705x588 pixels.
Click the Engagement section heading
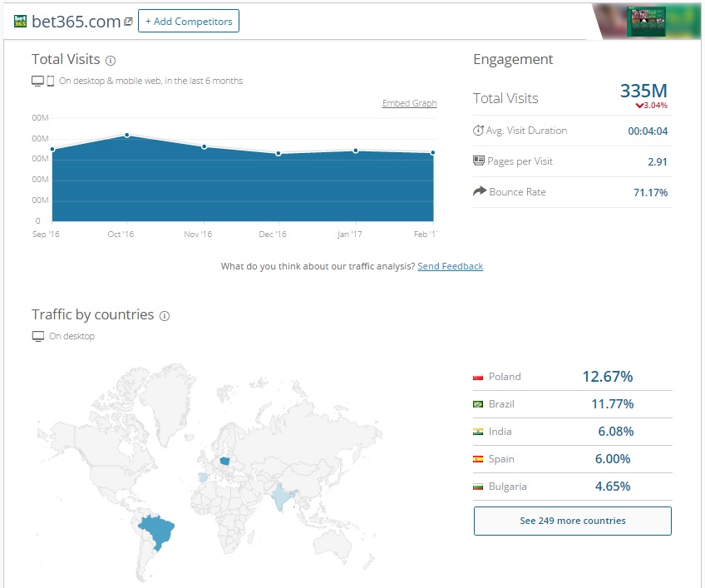point(513,60)
